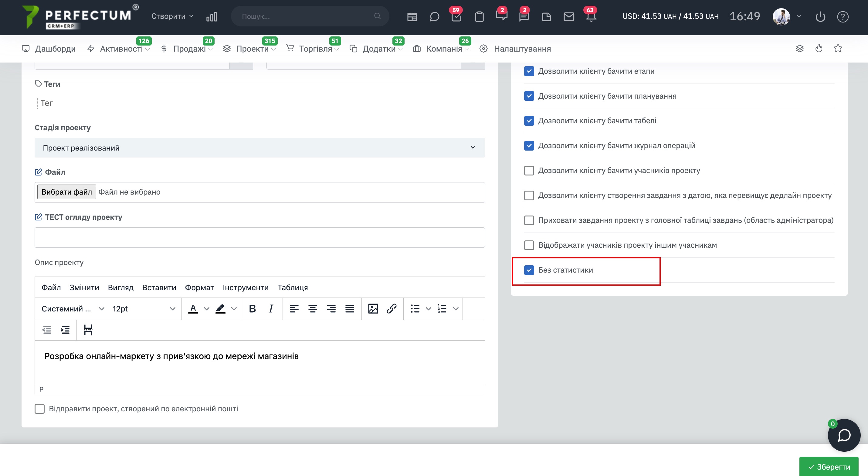The width and height of the screenshot is (868, 476).
Task: Expand bullet list style arrow
Action: pyautogui.click(x=428, y=308)
